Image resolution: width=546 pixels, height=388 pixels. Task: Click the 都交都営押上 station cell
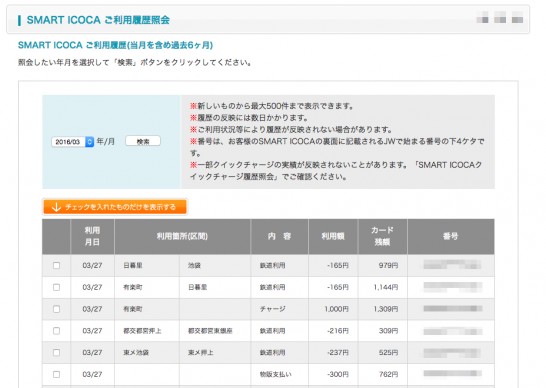point(147,331)
